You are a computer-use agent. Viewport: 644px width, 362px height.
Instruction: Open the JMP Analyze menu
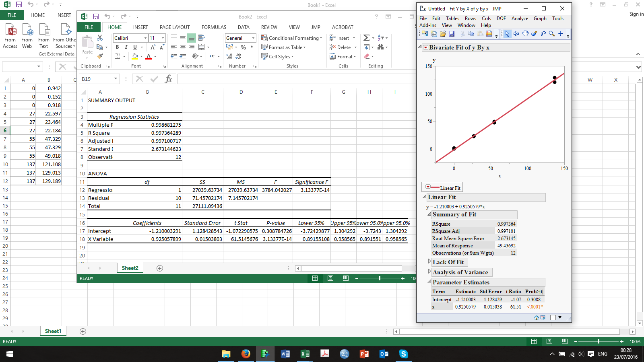tap(520, 19)
